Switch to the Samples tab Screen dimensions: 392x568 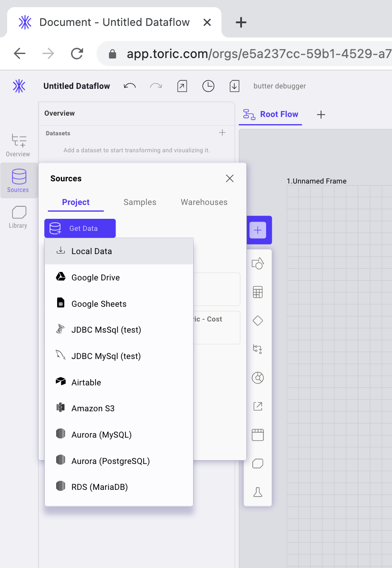tap(140, 202)
